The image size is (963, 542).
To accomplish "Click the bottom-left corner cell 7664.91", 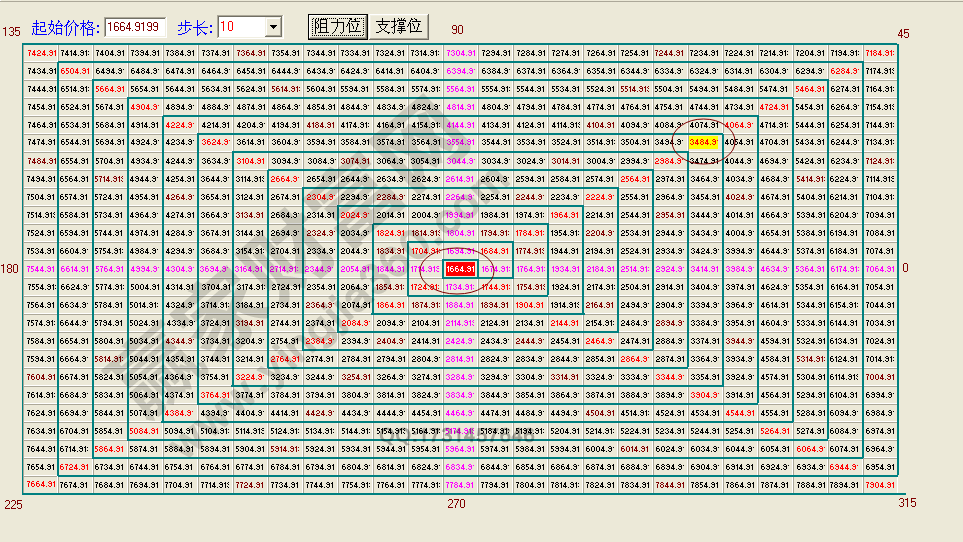I will point(42,485).
